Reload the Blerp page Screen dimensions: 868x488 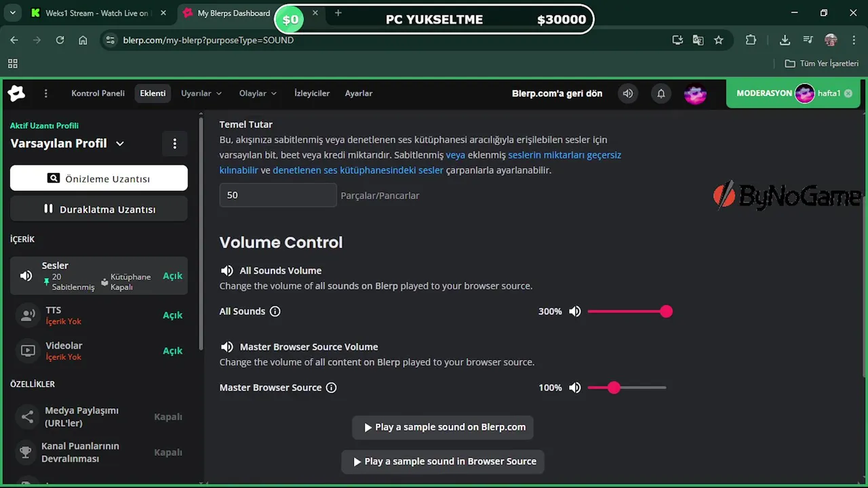60,40
